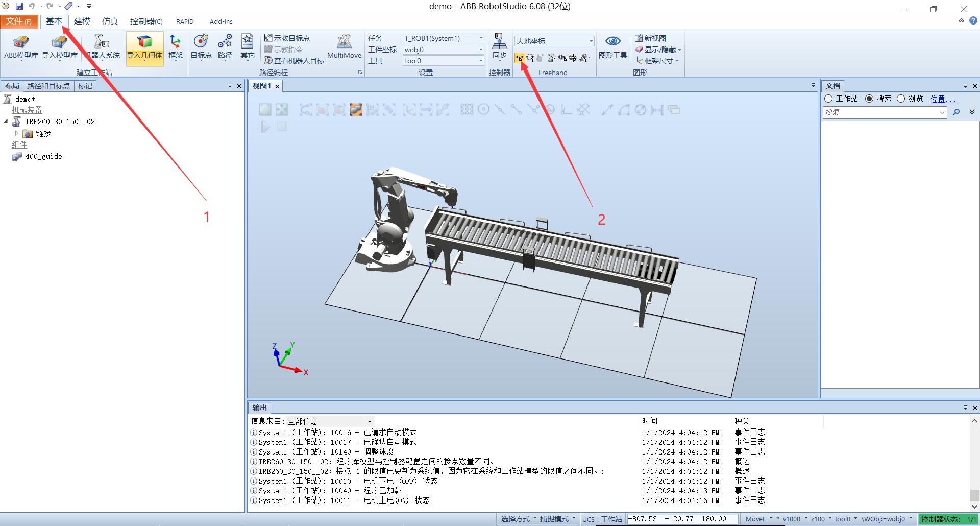The height and width of the screenshot is (526, 980).
Task: Select the Freehand Move tool
Action: (x=520, y=58)
